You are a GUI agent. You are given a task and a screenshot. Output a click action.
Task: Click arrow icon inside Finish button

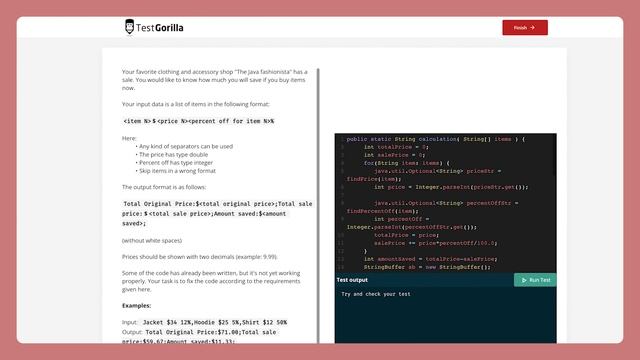(x=532, y=28)
